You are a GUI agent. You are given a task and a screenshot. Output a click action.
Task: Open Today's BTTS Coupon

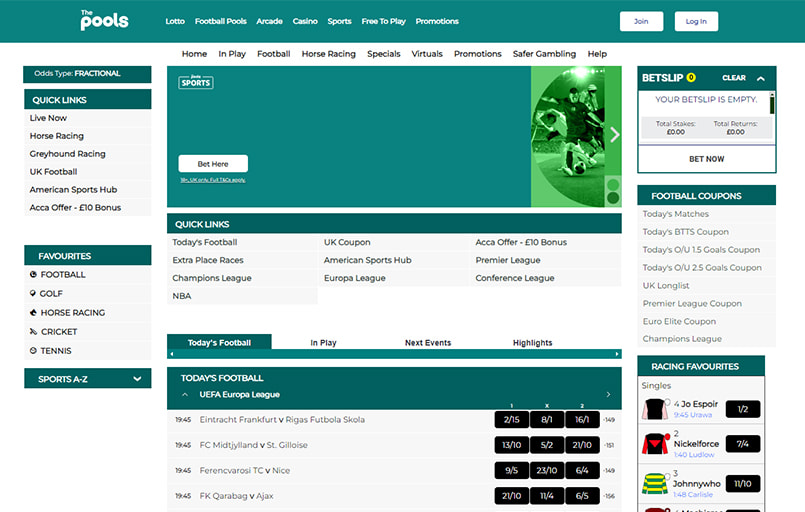706,232
